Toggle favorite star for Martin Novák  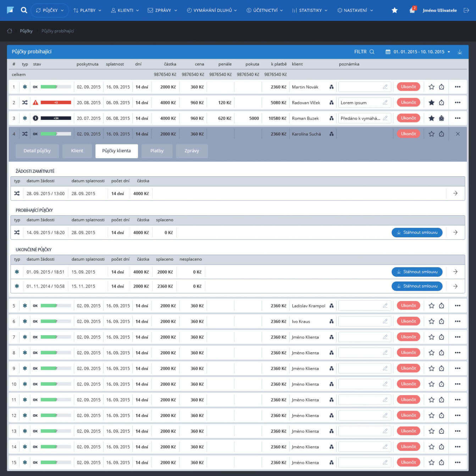(x=431, y=87)
